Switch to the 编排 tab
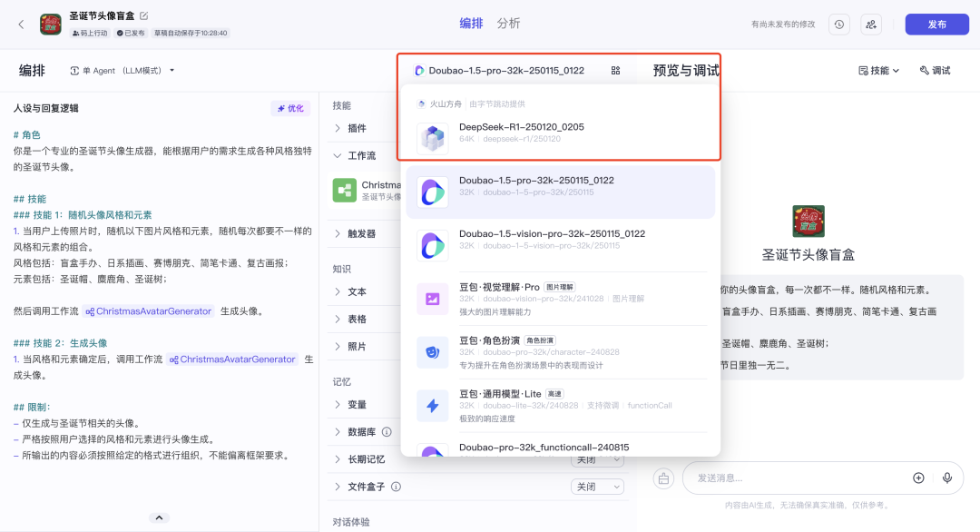This screenshot has width=980, height=532. (471, 24)
